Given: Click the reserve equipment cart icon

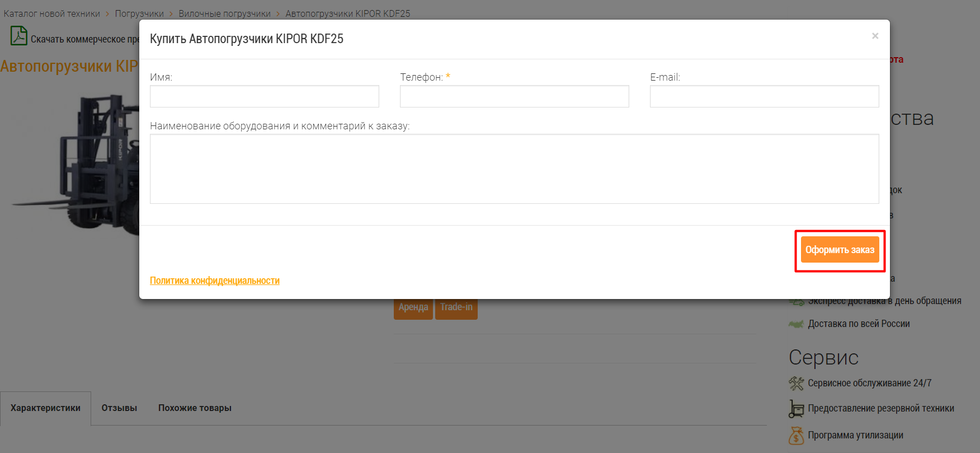Looking at the screenshot, I should click(x=796, y=409).
